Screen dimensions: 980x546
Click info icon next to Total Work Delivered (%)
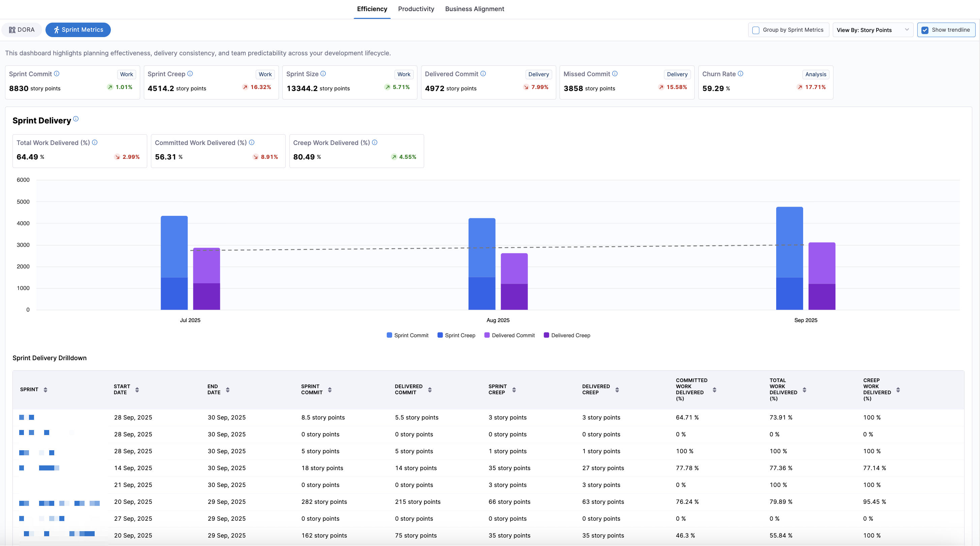pyautogui.click(x=95, y=142)
